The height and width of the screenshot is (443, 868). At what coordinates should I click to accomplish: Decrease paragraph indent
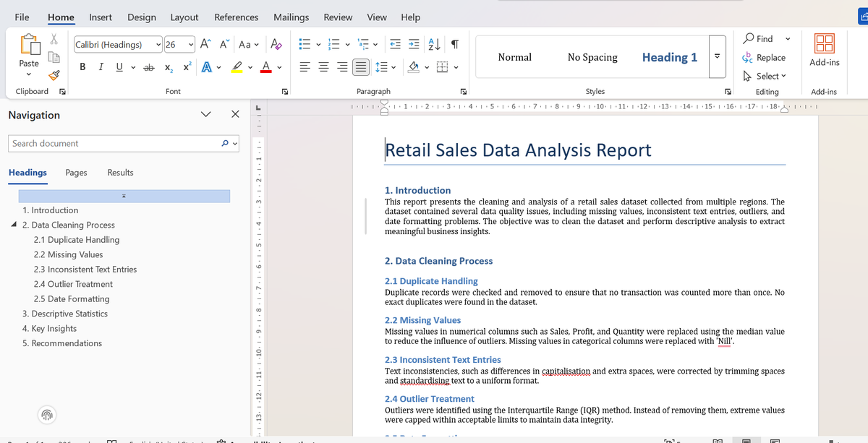[x=396, y=44]
